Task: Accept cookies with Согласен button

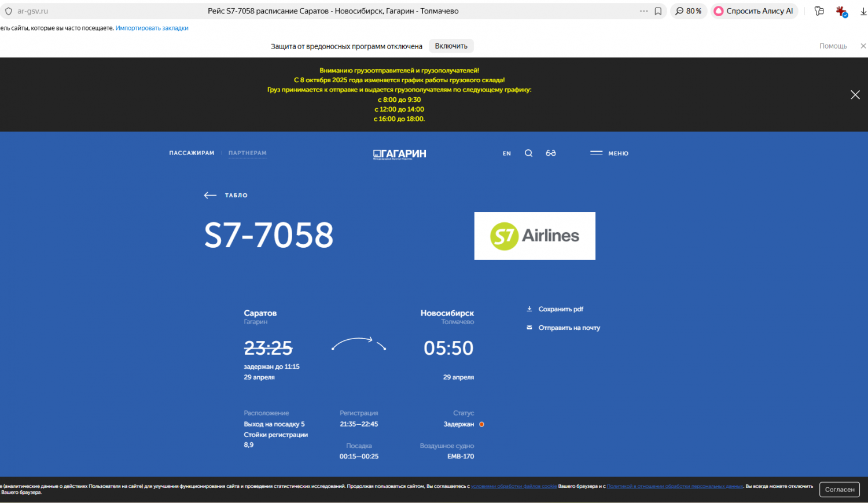Action: click(x=839, y=490)
